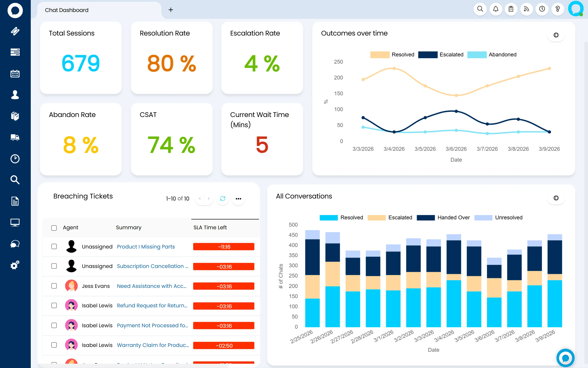
Task: Tick the select-all checkbox in table header
Action: tap(54, 228)
